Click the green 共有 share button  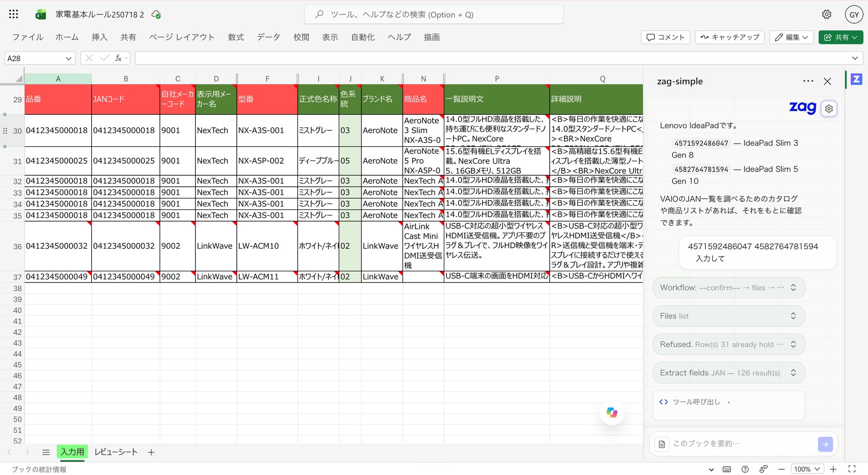click(840, 37)
